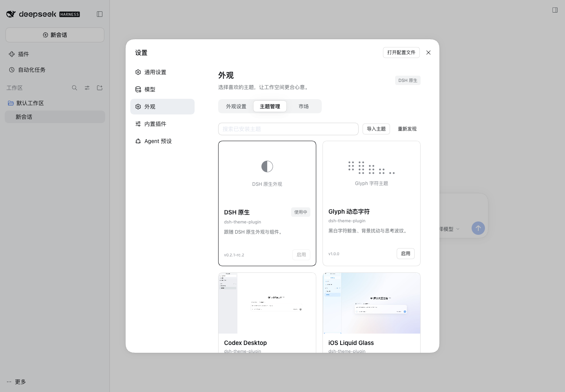Image resolution: width=565 pixels, height=392 pixels.
Task: Open iOS Liquid Glass theme preview thumbnail
Action: [x=372, y=303]
